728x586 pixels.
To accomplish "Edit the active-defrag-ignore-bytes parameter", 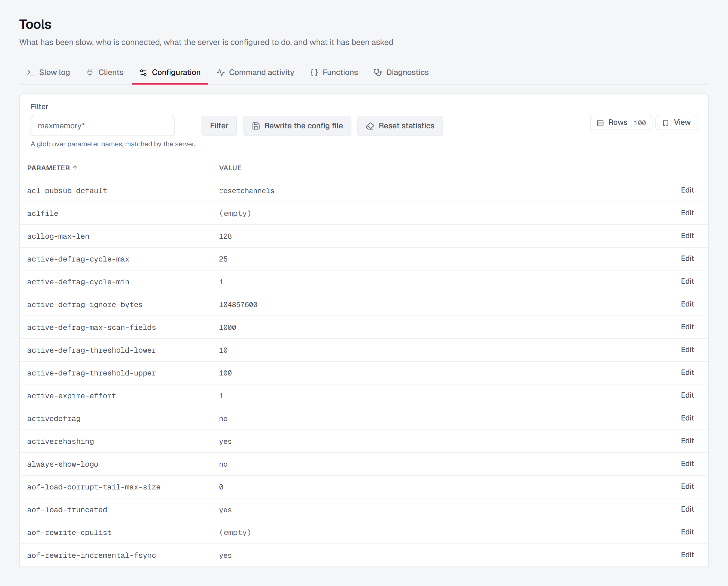I will [687, 304].
